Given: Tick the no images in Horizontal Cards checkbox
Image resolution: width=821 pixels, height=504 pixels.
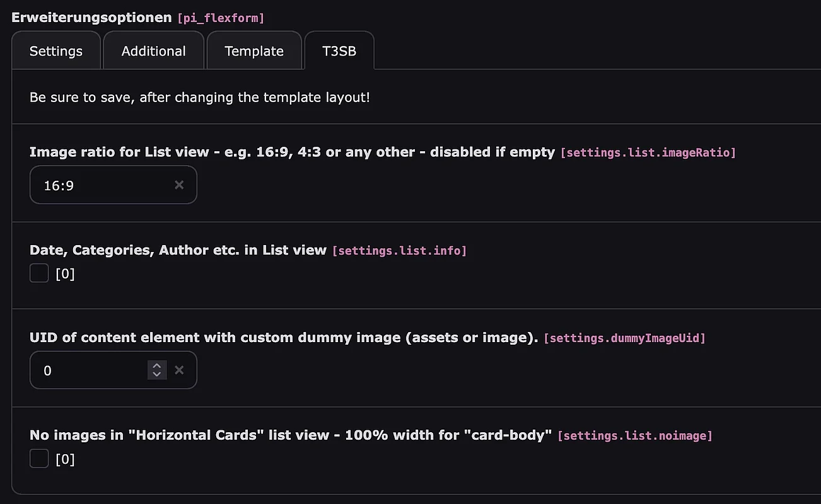Looking at the screenshot, I should point(39,459).
